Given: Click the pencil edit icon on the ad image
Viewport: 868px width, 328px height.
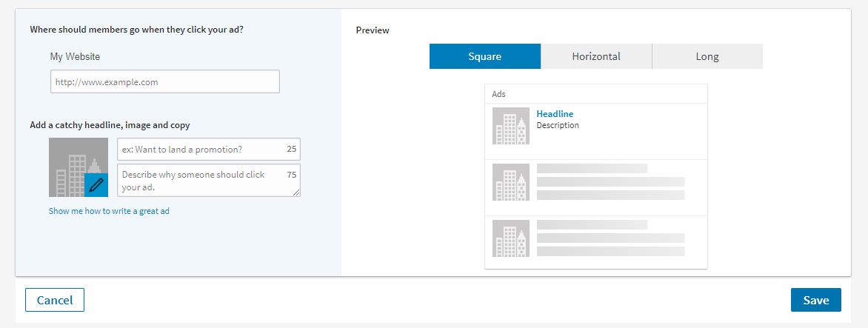Looking at the screenshot, I should pos(96,185).
